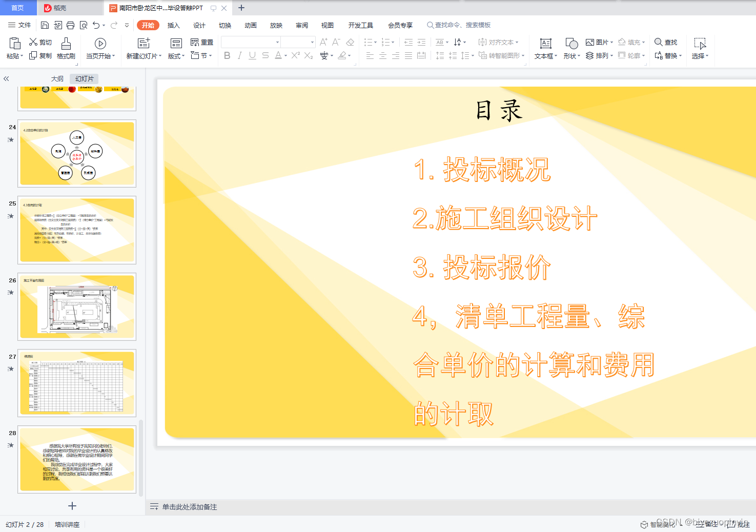This screenshot has width=756, height=532.
Task: Click the Outline (轮廓) button
Action: coord(631,55)
